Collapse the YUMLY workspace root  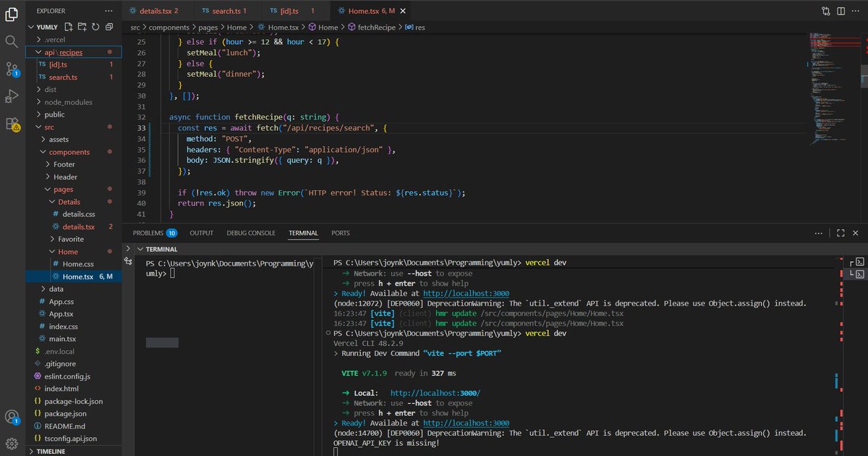click(x=47, y=27)
